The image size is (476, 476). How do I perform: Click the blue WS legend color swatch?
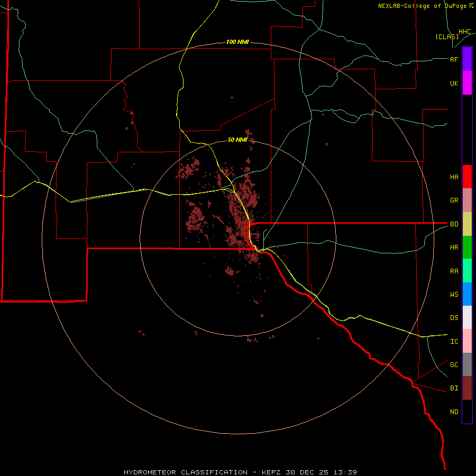pyautogui.click(x=467, y=294)
